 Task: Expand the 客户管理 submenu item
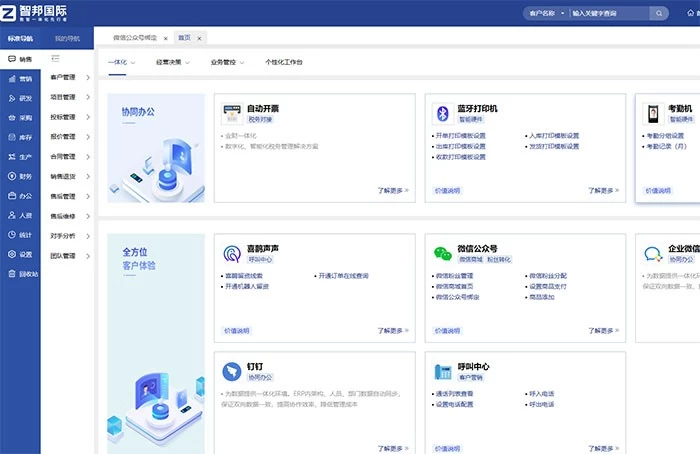tap(70, 77)
